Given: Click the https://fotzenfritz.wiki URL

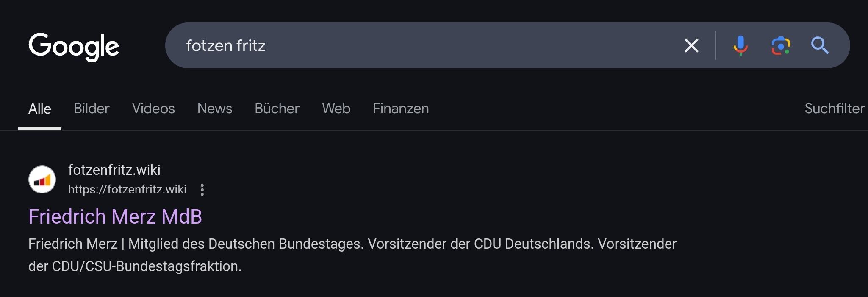Looking at the screenshot, I should coord(127,189).
